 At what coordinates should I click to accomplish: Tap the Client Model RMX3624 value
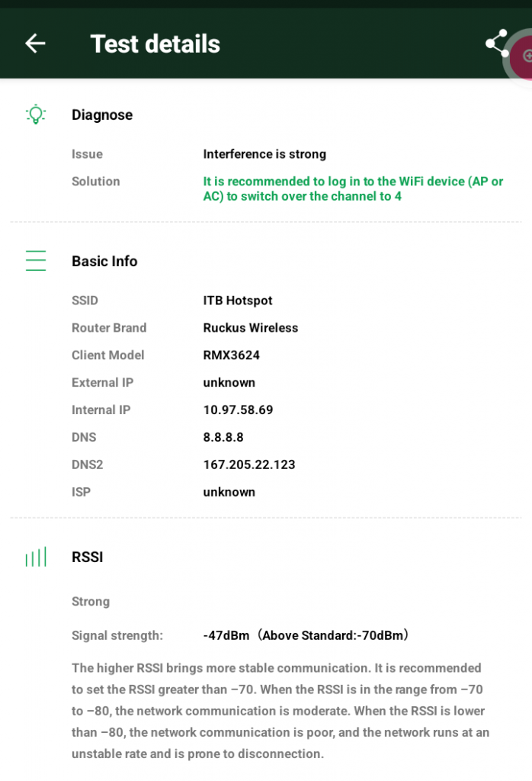click(x=232, y=355)
